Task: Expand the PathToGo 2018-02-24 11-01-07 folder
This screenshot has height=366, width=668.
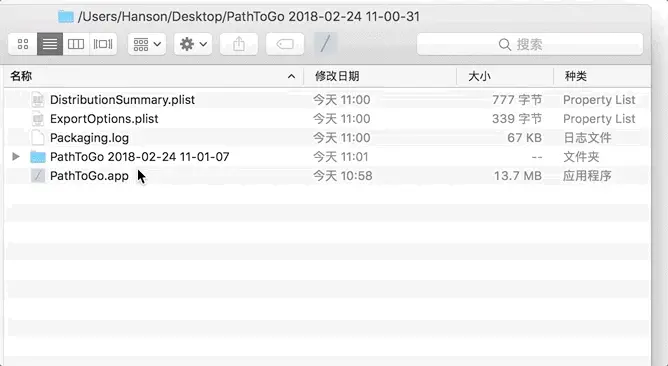Action: 16,157
